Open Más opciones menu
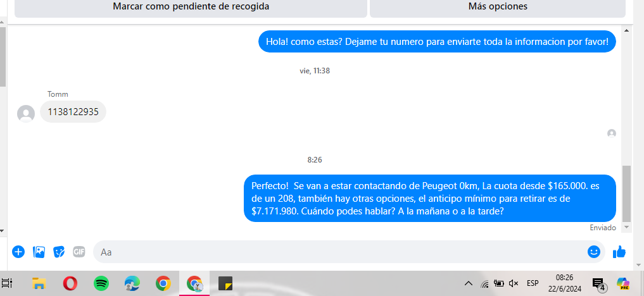 [x=498, y=7]
